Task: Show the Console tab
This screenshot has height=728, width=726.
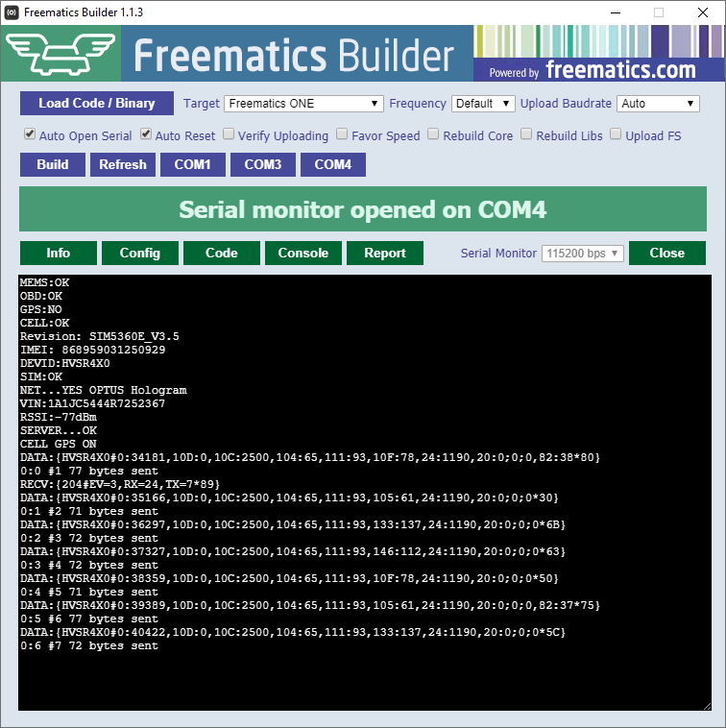Action: [x=303, y=253]
